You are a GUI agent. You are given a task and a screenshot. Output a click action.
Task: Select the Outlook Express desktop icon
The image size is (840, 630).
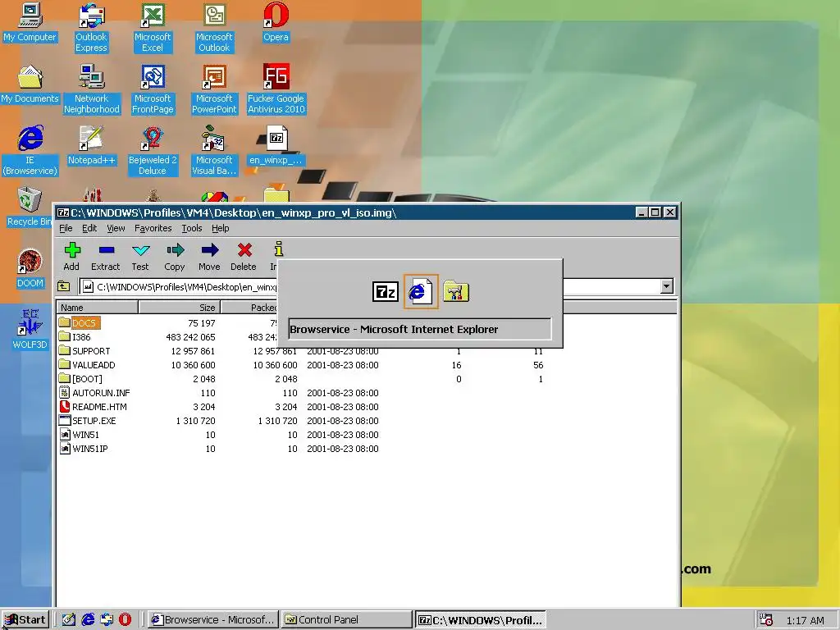[91, 28]
